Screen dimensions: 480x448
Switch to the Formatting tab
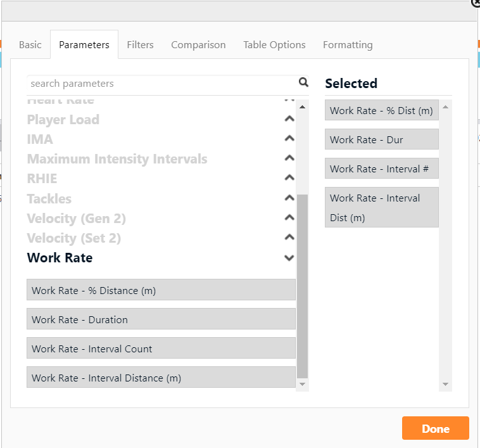tap(348, 45)
